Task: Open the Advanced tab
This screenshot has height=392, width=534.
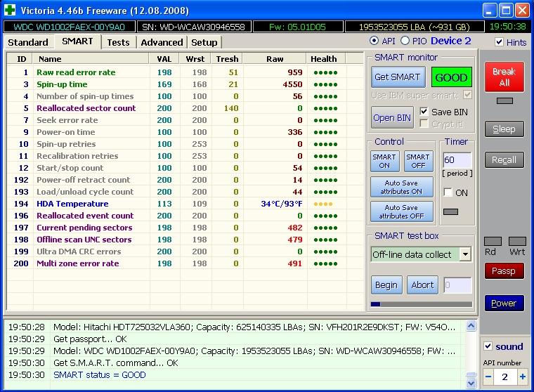Action: (x=162, y=42)
